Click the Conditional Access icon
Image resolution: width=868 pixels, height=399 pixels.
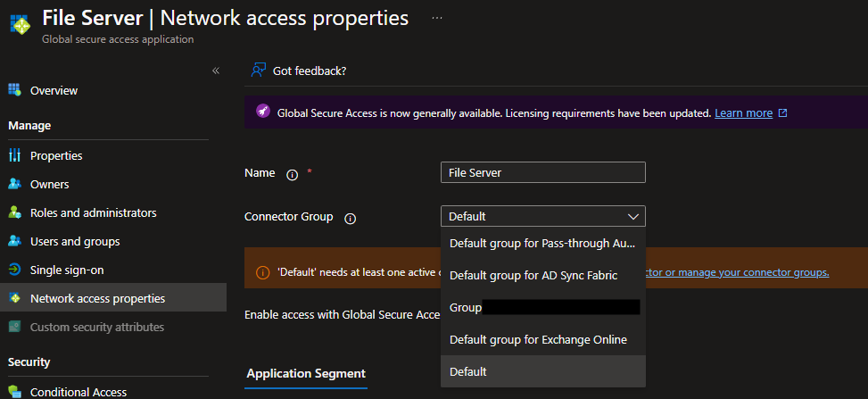[x=14, y=392]
